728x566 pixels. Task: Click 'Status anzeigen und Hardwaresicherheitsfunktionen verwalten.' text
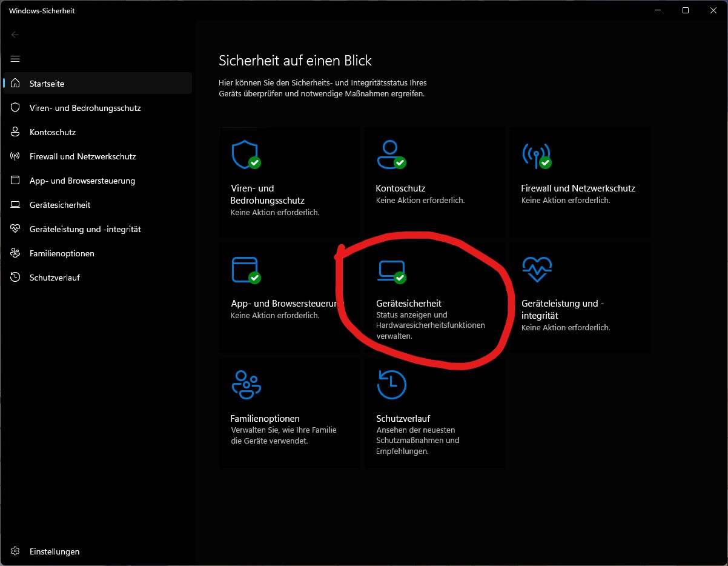[431, 325]
